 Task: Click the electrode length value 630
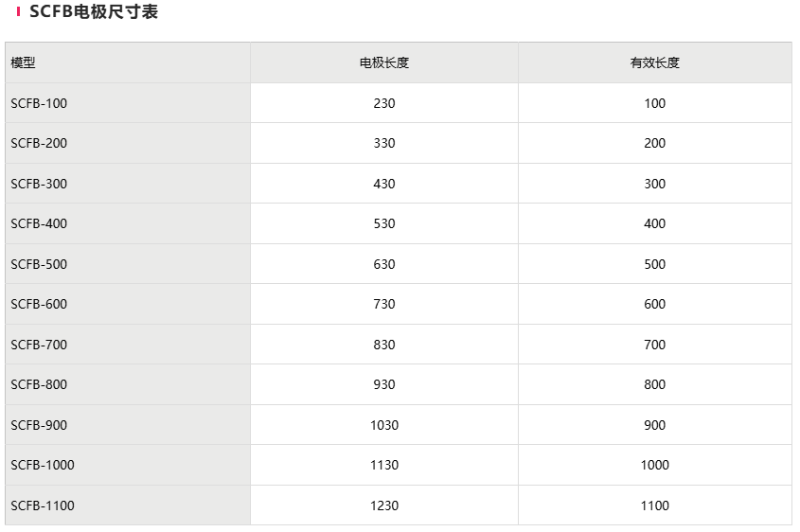point(384,264)
